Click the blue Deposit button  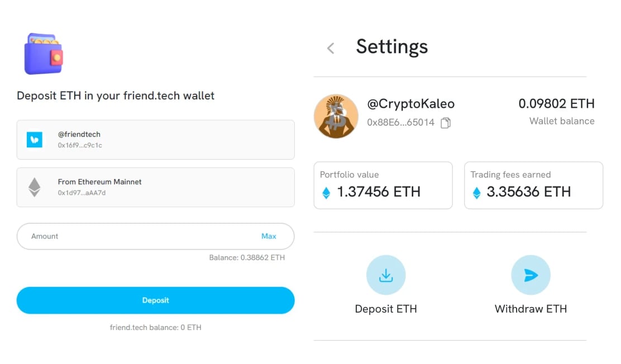(156, 300)
